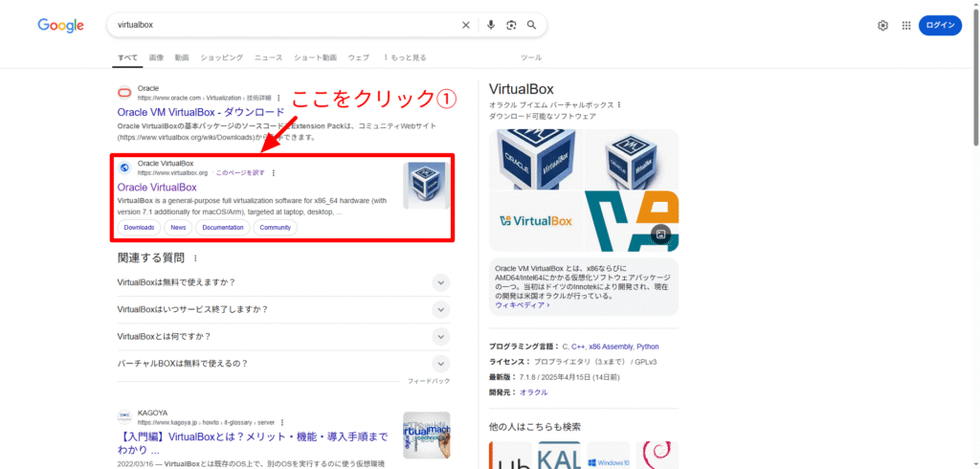Click the KAL related search thumbnail
The height and width of the screenshot is (469, 980).
[559, 456]
